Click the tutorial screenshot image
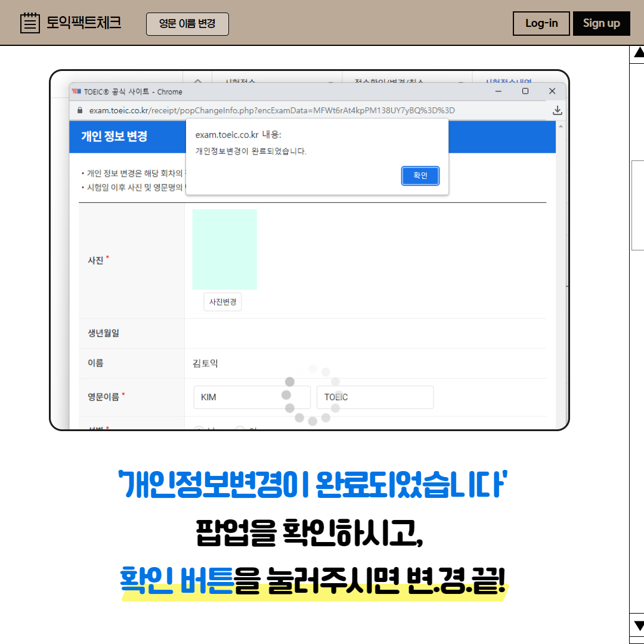The image size is (644, 644). click(309, 250)
